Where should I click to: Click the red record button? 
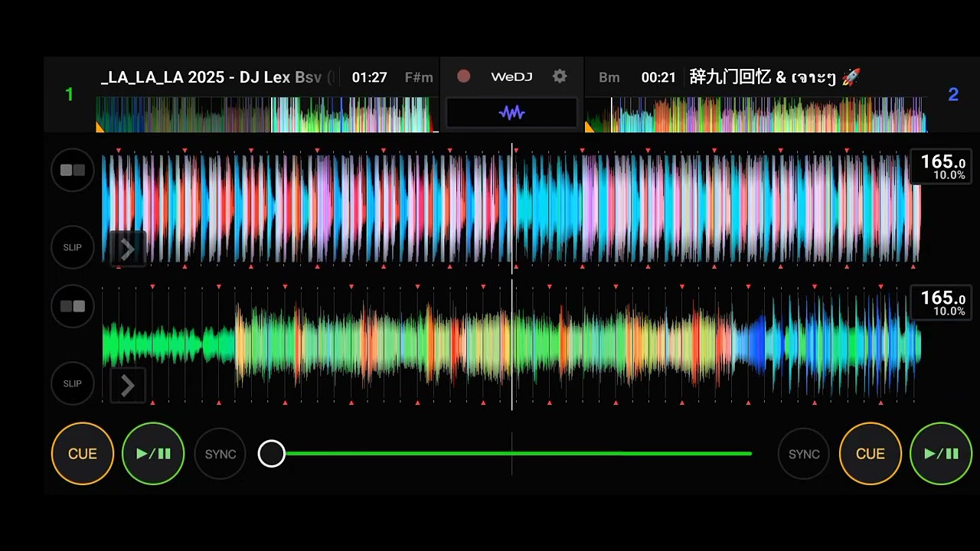click(x=463, y=77)
